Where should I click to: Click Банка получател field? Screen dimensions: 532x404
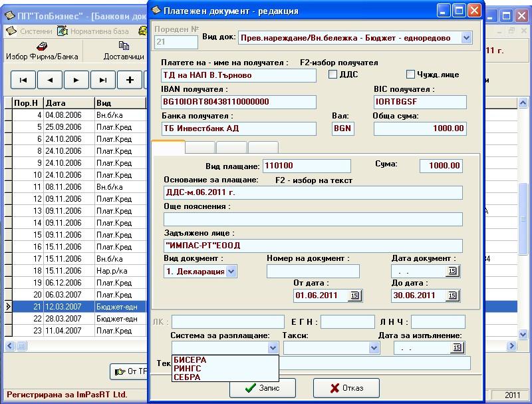(x=239, y=128)
